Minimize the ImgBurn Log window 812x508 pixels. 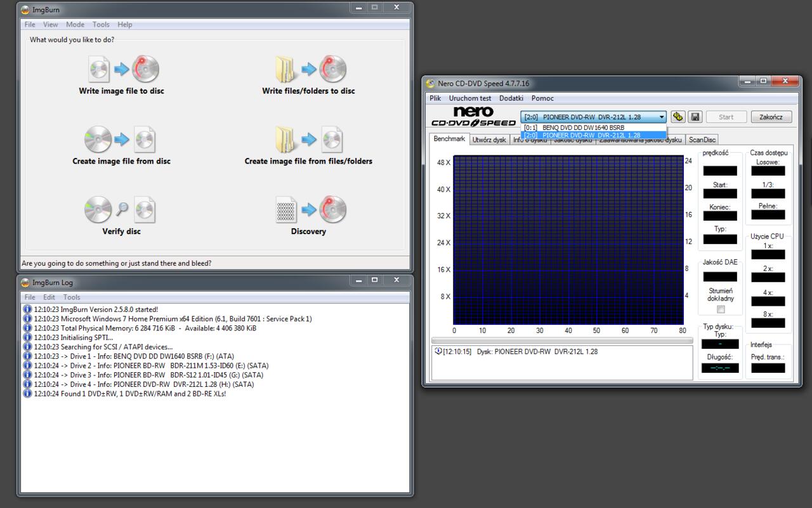coord(359,280)
